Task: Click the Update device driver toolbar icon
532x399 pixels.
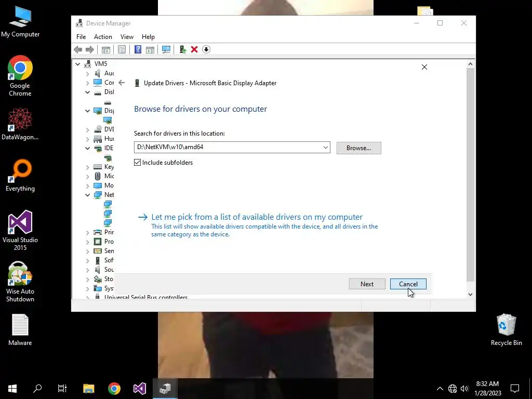Action: (183, 49)
